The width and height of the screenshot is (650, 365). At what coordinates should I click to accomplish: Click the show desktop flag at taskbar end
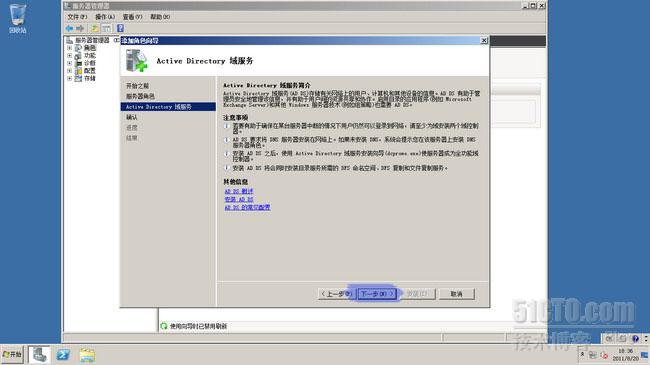[x=645, y=355]
